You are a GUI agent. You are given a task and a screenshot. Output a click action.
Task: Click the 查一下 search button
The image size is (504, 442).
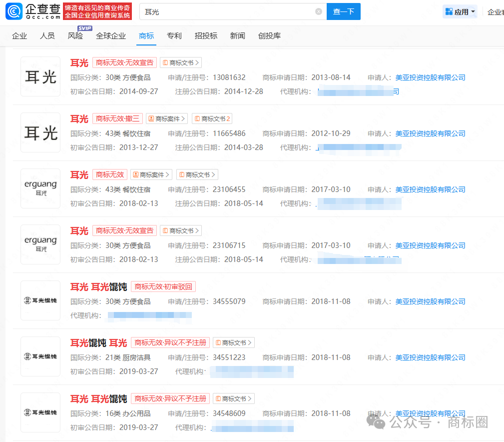pos(343,11)
